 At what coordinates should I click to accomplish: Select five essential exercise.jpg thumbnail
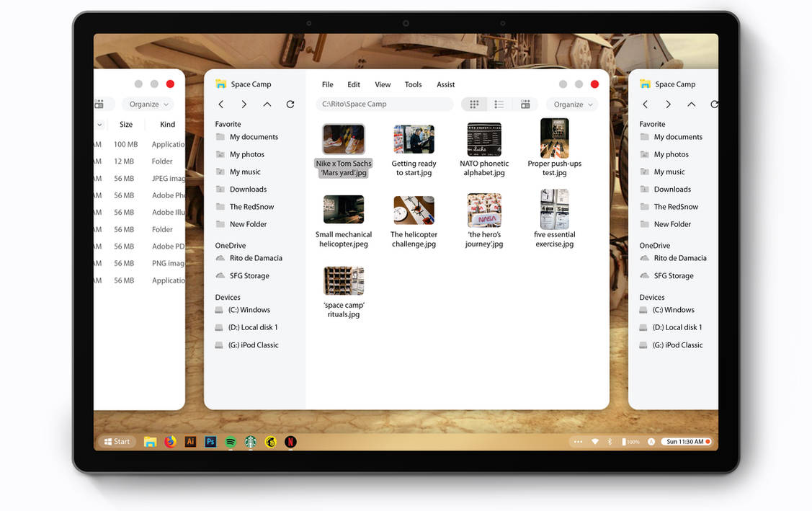(555, 209)
